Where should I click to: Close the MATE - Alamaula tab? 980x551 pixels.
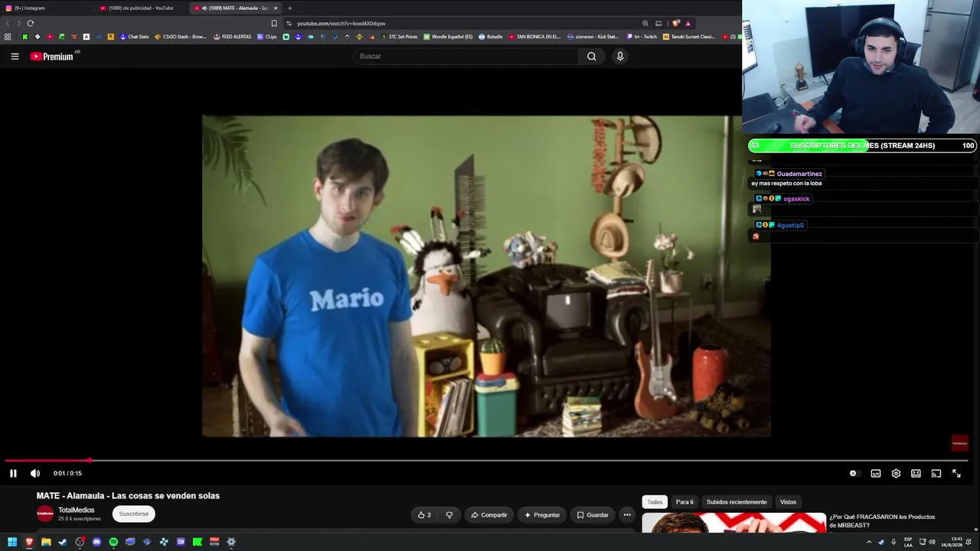(276, 8)
